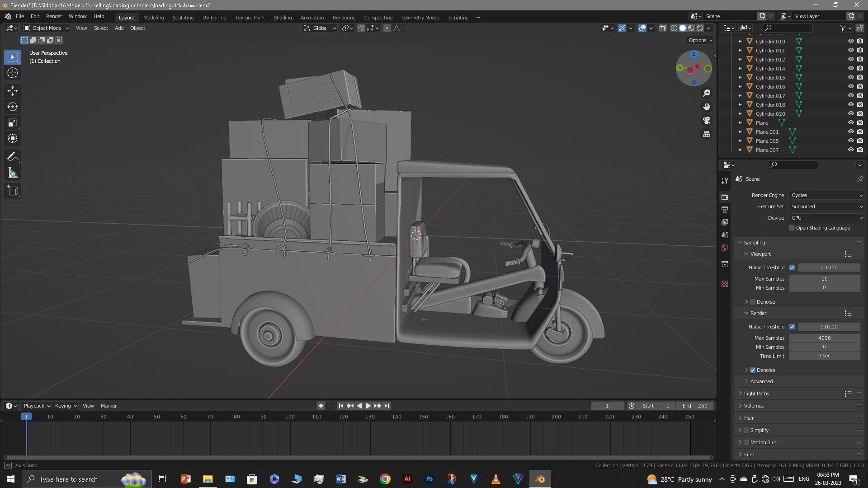Expand Cylinder.012 in outliner
The image size is (868, 488).
(x=740, y=59)
